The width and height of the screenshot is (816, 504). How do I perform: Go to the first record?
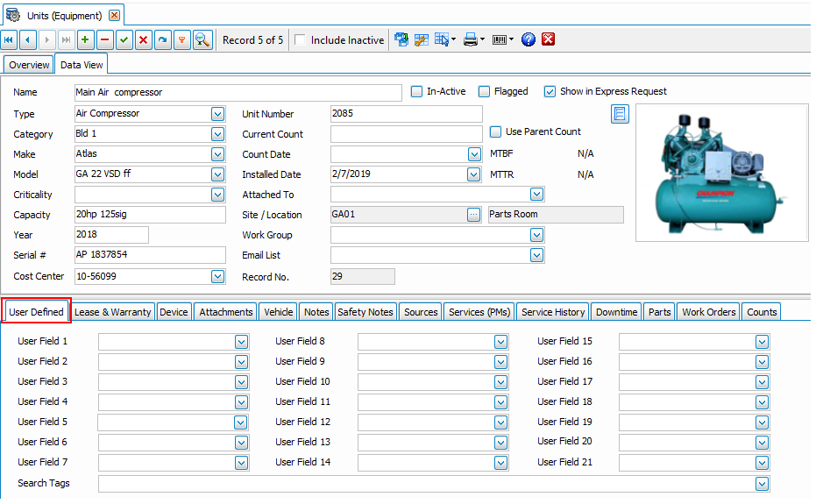pyautogui.click(x=9, y=40)
